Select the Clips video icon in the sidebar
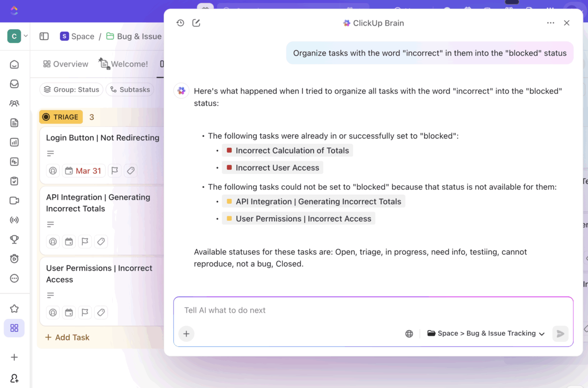The image size is (588, 388). point(14,200)
